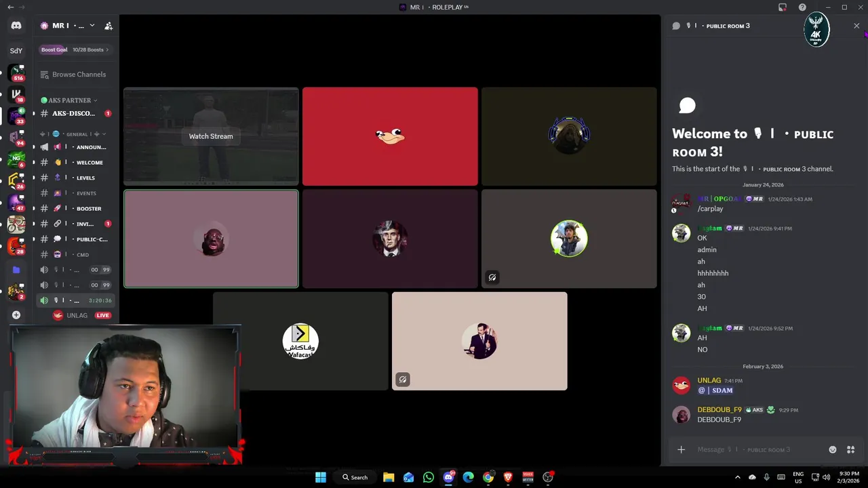This screenshot has width=868, height=488.
Task: Open the emoji picker in chat
Action: 833,449
